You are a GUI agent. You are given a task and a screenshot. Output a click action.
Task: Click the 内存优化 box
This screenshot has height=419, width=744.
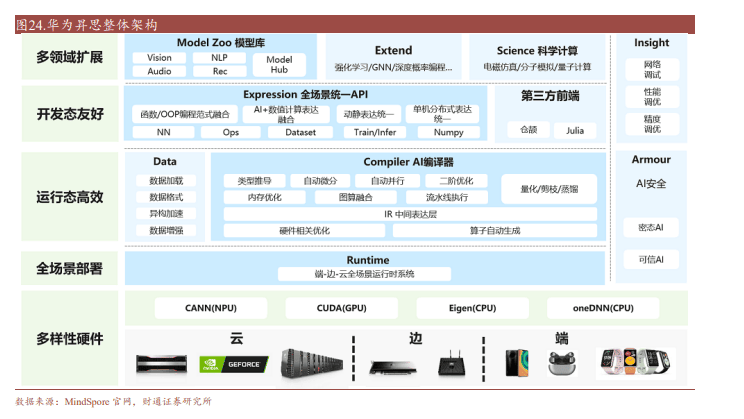point(265,197)
